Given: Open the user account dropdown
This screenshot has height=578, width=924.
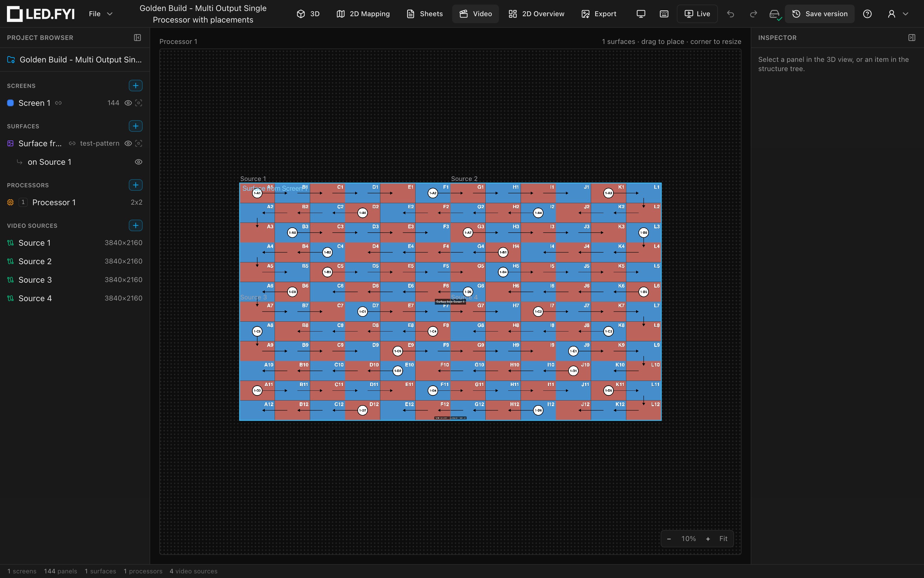Looking at the screenshot, I should [x=898, y=14].
